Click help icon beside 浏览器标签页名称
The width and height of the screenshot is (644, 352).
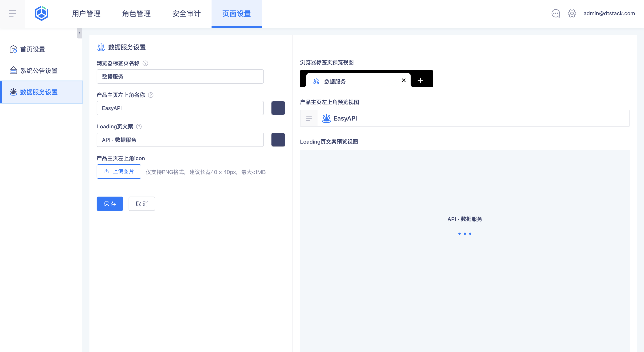coord(145,63)
